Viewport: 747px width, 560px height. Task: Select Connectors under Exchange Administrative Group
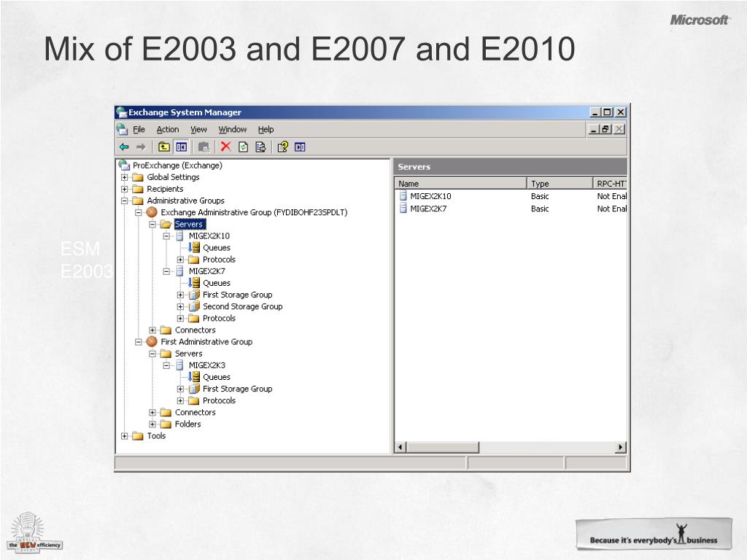tap(195, 330)
